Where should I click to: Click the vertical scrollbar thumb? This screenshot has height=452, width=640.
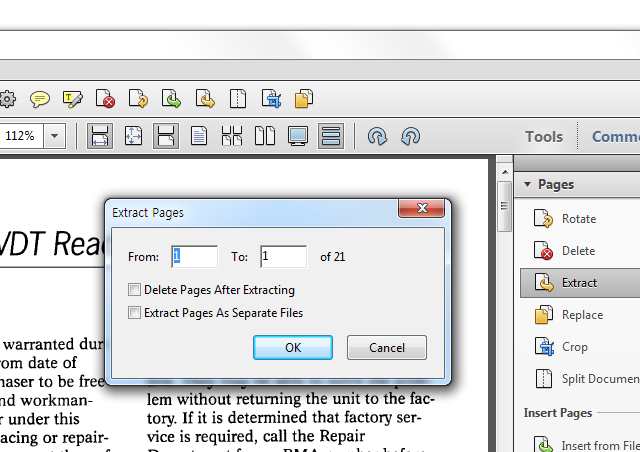click(x=505, y=206)
